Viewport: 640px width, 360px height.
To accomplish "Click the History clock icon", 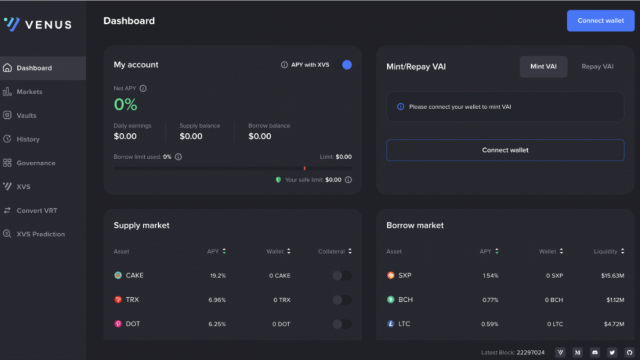I will tap(7, 139).
